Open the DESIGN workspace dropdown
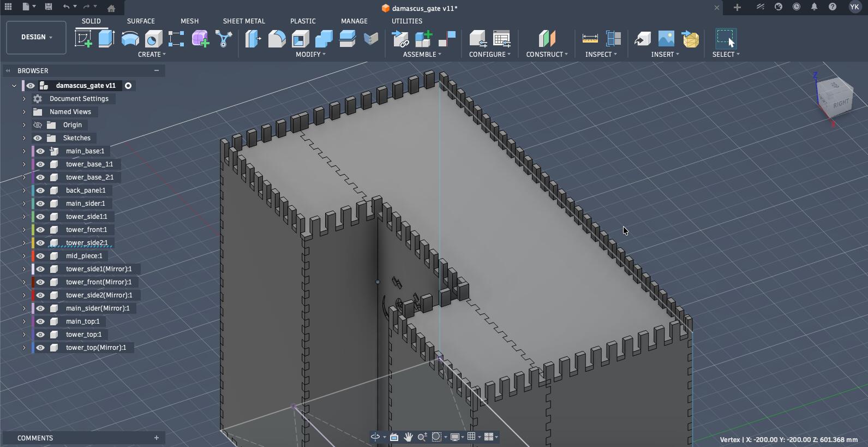868x447 pixels. (x=37, y=37)
